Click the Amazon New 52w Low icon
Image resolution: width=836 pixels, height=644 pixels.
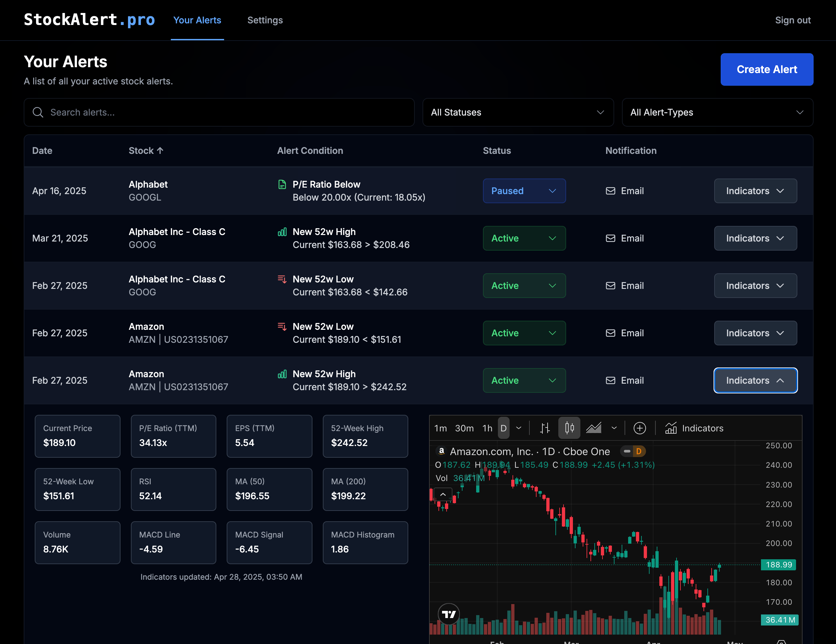click(x=282, y=327)
